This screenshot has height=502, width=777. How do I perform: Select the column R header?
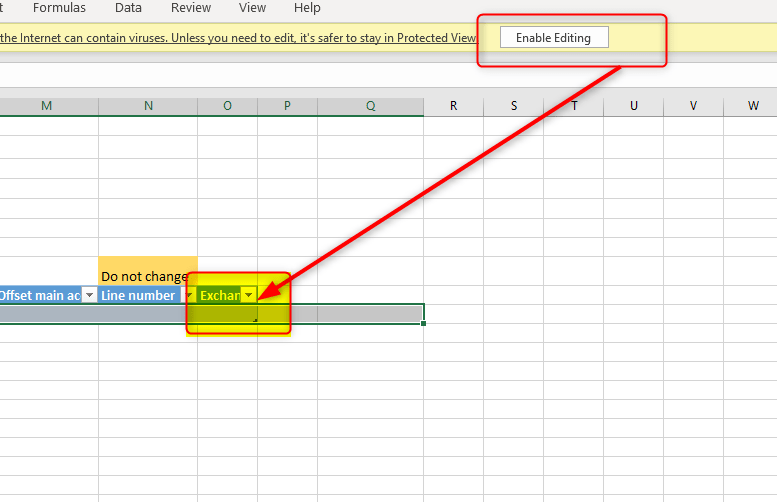[x=453, y=106]
